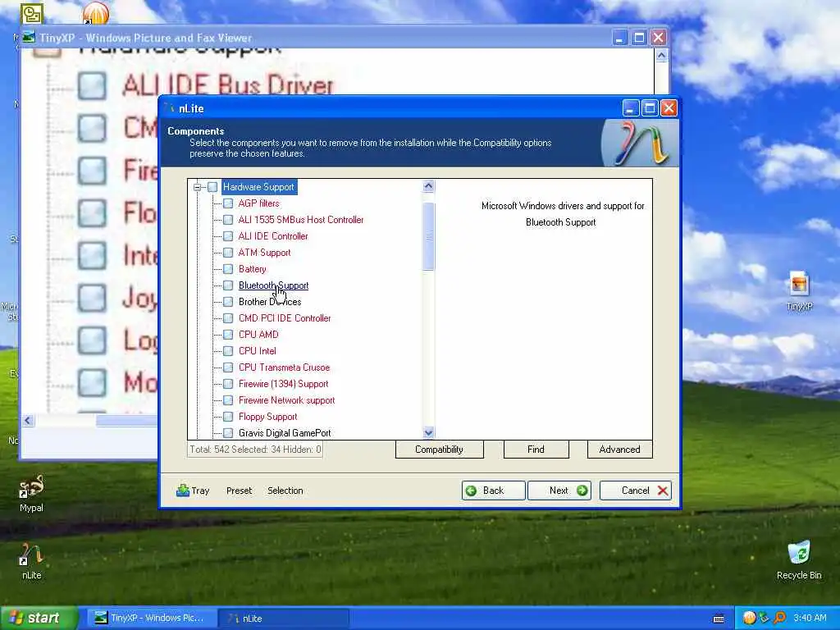Click the orange globe tray icon
The height and width of the screenshot is (630, 840).
749,618
